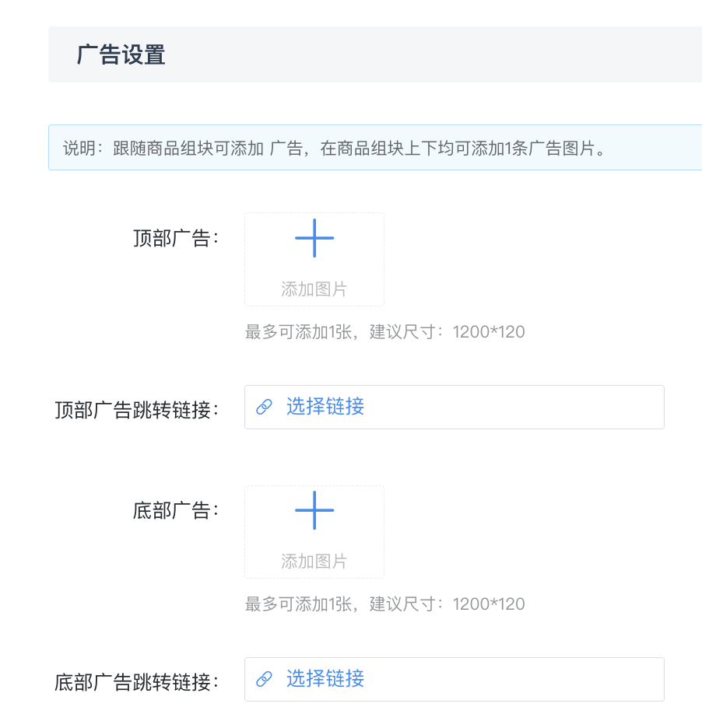The height and width of the screenshot is (728, 702).
Task: Click the size hint below bottom ad upload
Action: click(384, 604)
